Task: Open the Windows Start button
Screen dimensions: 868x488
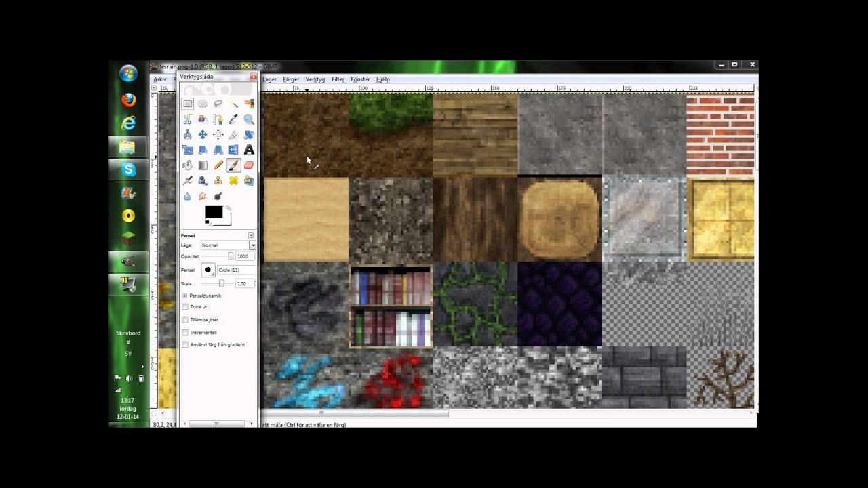Action: click(x=128, y=73)
